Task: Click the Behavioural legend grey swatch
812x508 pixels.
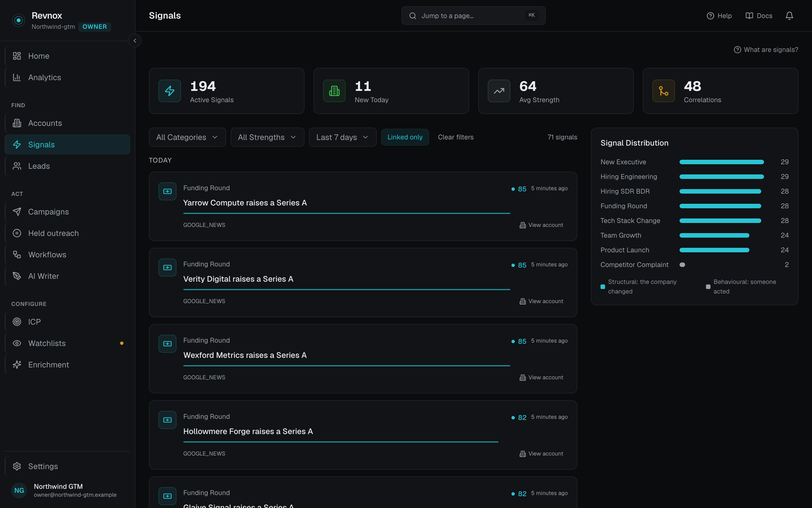Action: click(x=708, y=287)
